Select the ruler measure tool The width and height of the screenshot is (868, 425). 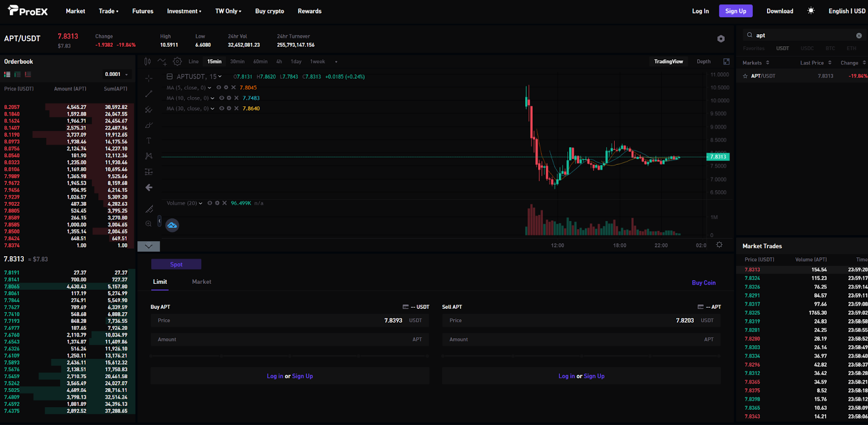coord(149,209)
